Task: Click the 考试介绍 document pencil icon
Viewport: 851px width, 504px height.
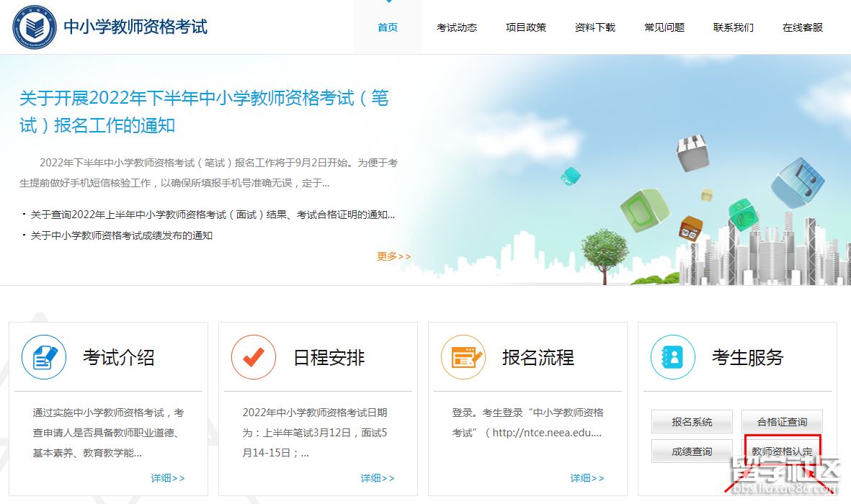Action: (44, 357)
